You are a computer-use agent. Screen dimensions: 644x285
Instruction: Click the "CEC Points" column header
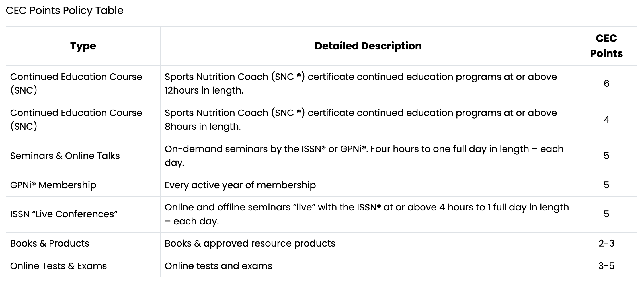606,46
